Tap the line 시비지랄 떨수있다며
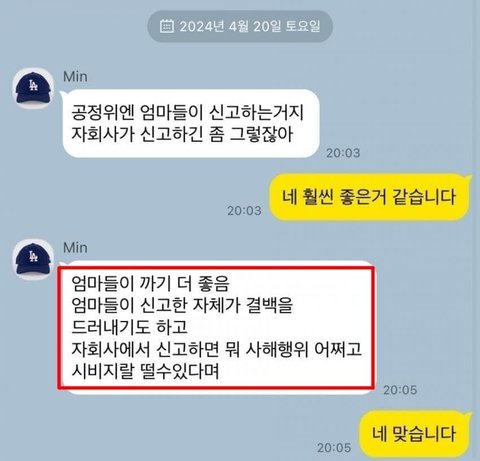 pos(145,371)
